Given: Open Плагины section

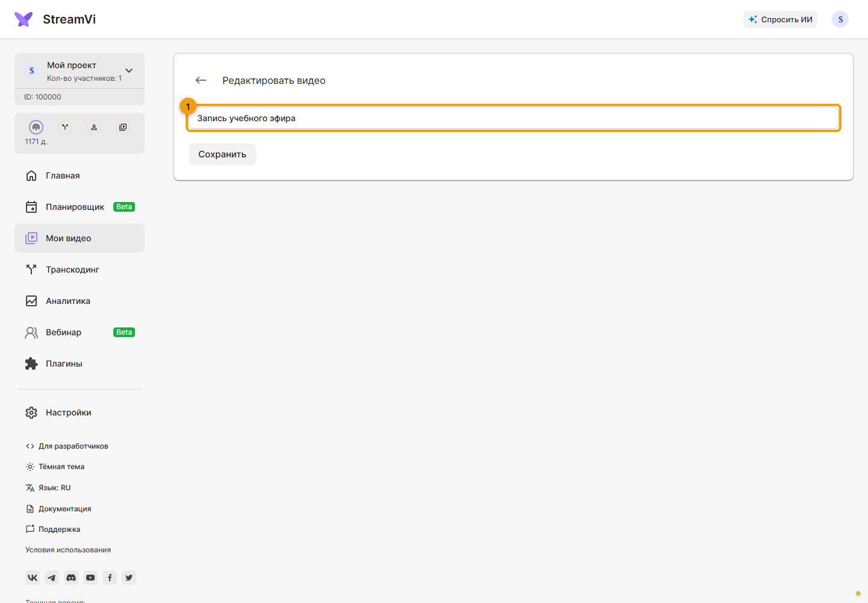Looking at the screenshot, I should (80, 364).
